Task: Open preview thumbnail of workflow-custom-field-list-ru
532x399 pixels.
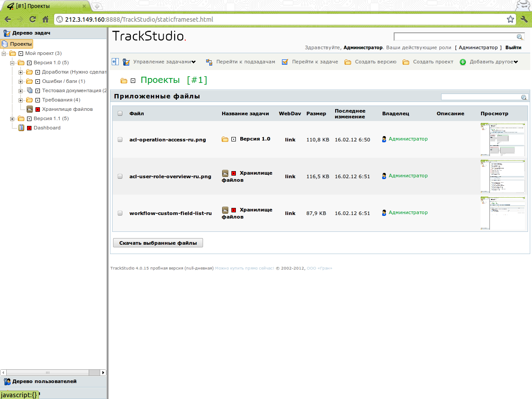Action: (503, 213)
